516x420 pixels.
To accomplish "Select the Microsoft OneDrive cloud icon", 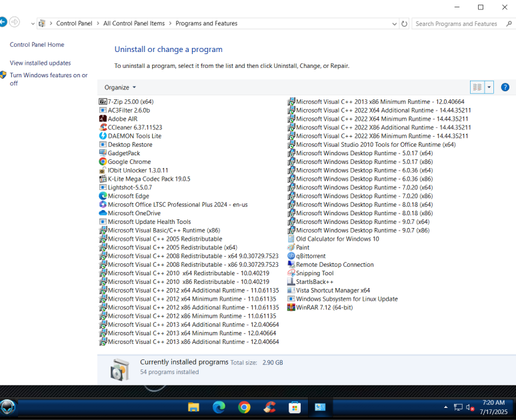I will click(103, 213).
